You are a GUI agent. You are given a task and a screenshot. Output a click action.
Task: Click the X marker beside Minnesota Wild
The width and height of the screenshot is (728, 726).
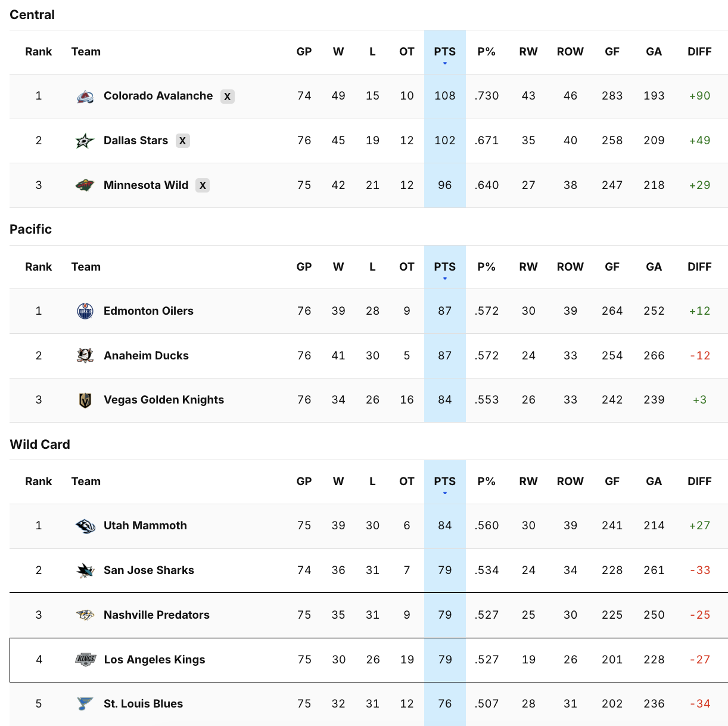pyautogui.click(x=203, y=185)
